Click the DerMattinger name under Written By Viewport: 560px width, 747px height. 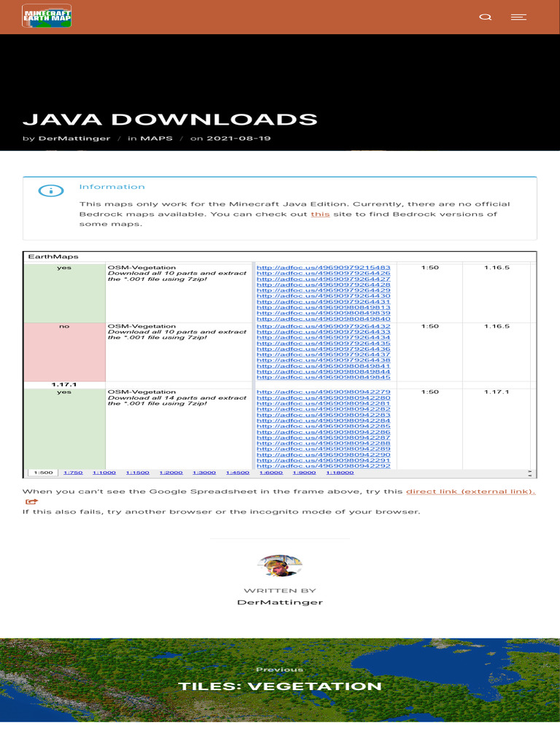click(280, 602)
